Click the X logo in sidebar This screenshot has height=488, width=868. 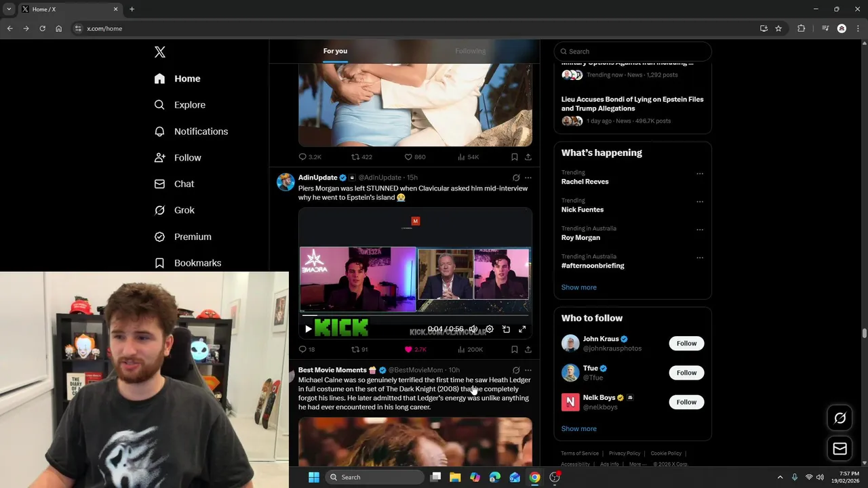[160, 52]
